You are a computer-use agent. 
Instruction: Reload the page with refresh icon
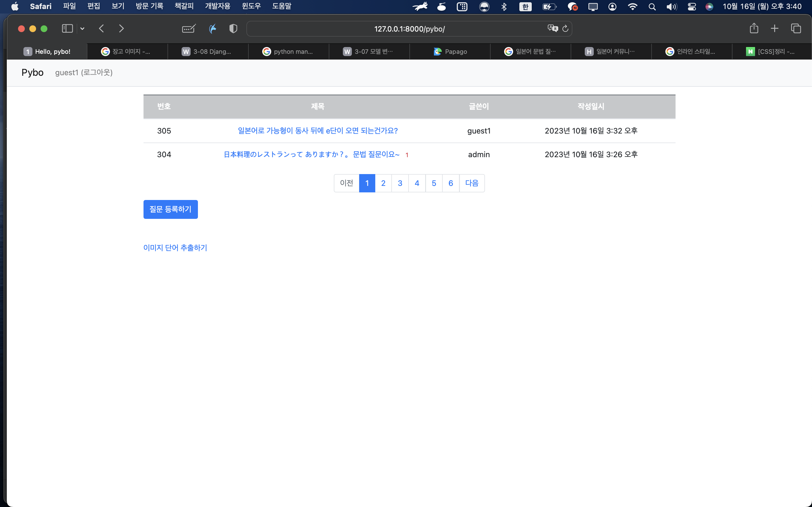click(565, 28)
